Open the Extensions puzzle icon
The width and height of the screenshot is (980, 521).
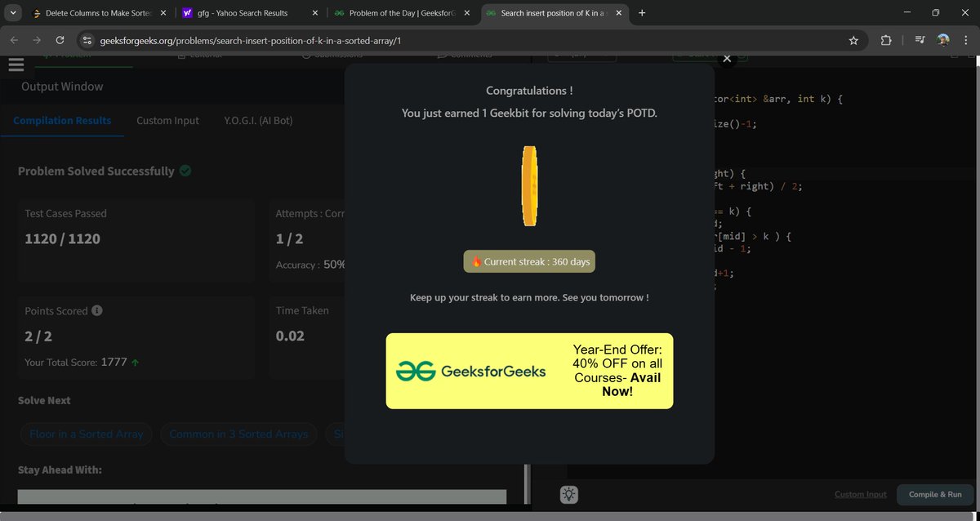pos(886,40)
